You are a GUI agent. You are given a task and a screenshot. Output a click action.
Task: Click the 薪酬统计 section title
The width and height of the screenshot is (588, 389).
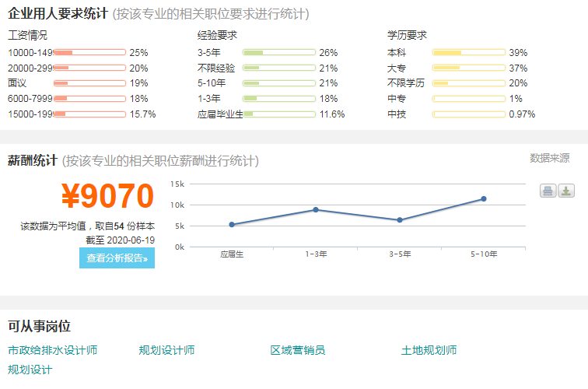(33, 160)
